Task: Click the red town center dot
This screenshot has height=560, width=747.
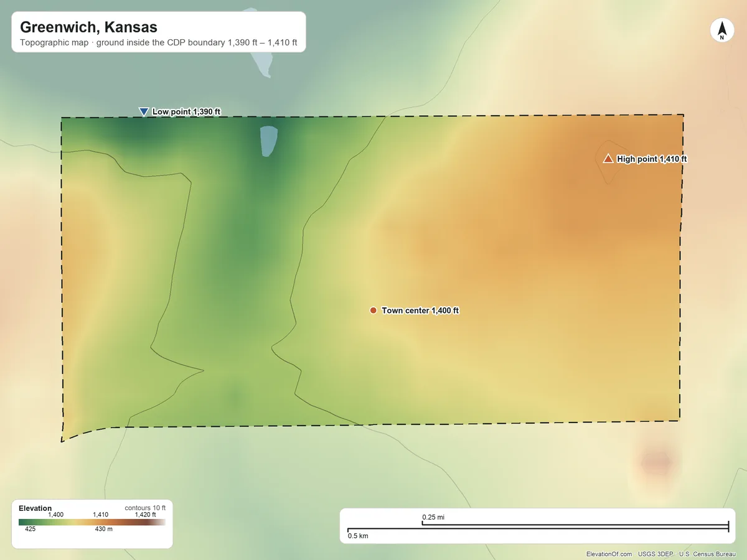Action: pos(373,310)
